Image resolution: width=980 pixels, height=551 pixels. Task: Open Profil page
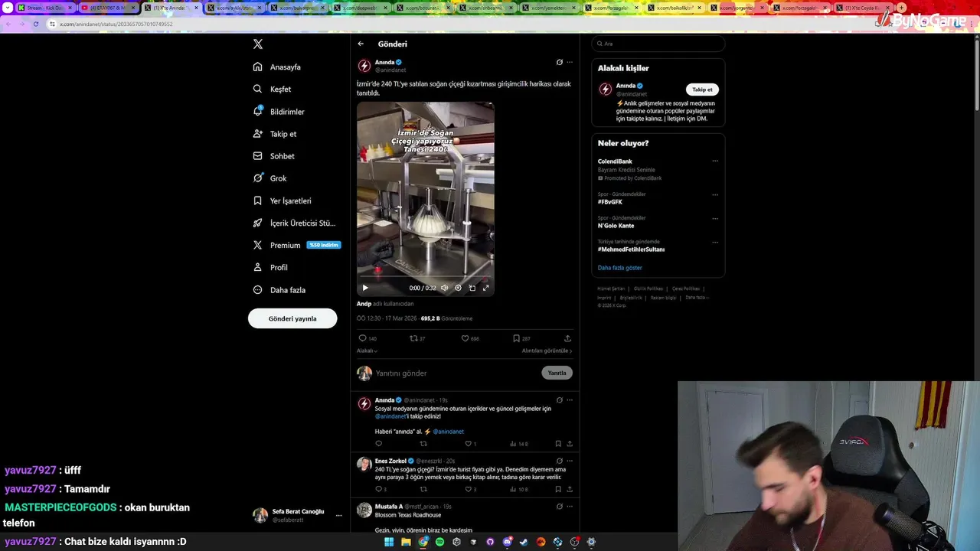click(x=271, y=267)
